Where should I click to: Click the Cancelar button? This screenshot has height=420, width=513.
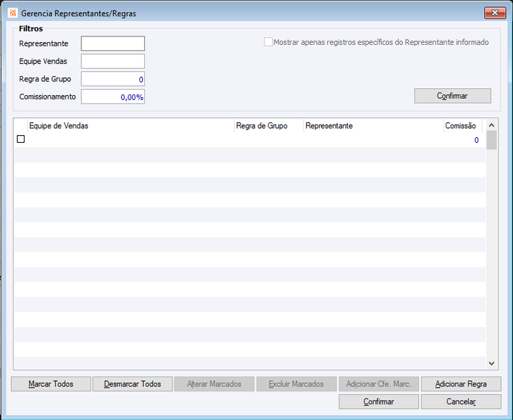point(461,402)
